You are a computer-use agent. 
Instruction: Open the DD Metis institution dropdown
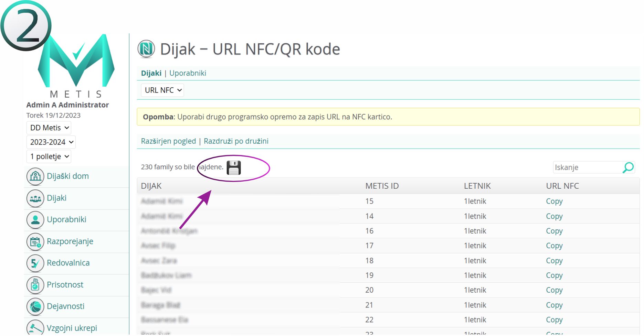[49, 128]
